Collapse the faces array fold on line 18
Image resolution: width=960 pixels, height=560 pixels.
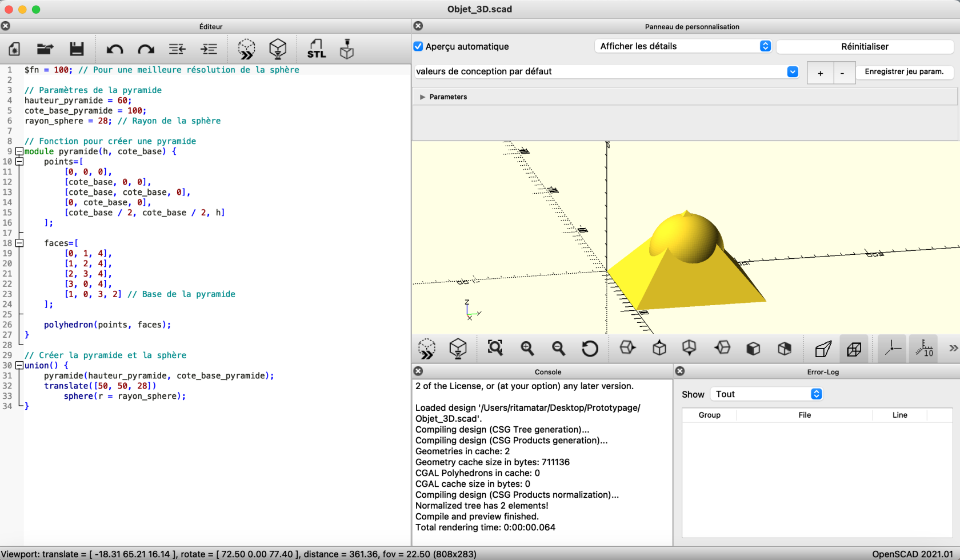click(19, 243)
